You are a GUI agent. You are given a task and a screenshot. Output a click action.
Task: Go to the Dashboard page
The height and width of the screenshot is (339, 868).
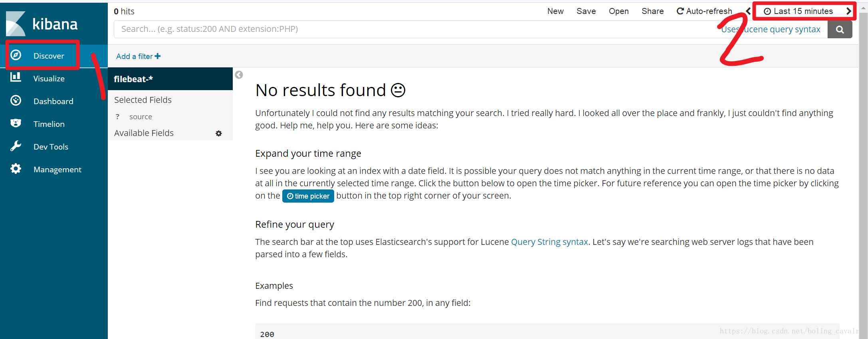53,101
